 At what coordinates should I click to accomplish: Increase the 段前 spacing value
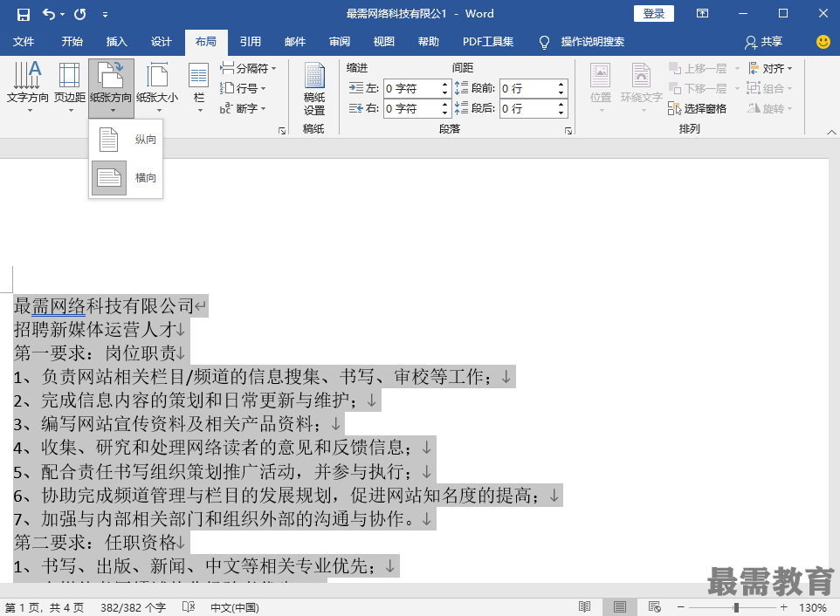click(x=561, y=84)
